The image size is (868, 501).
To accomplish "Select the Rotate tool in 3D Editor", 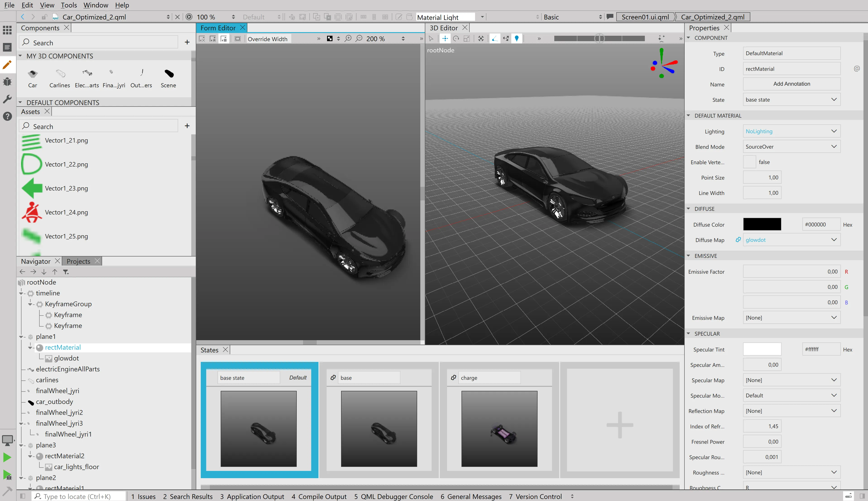I will (456, 38).
